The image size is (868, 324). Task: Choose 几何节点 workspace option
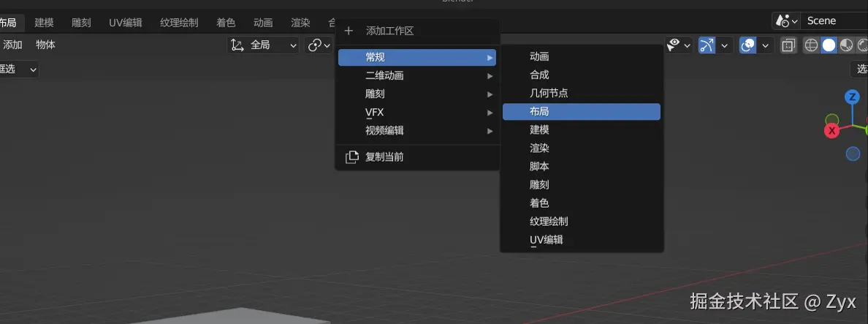click(x=582, y=93)
